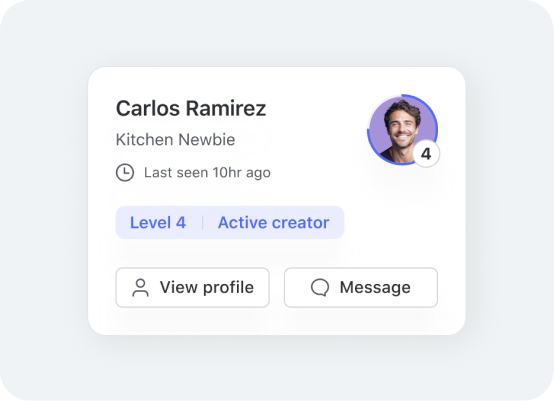The width and height of the screenshot is (554, 401).
Task: Click the lavender badge pill's right edge
Action: click(x=341, y=223)
